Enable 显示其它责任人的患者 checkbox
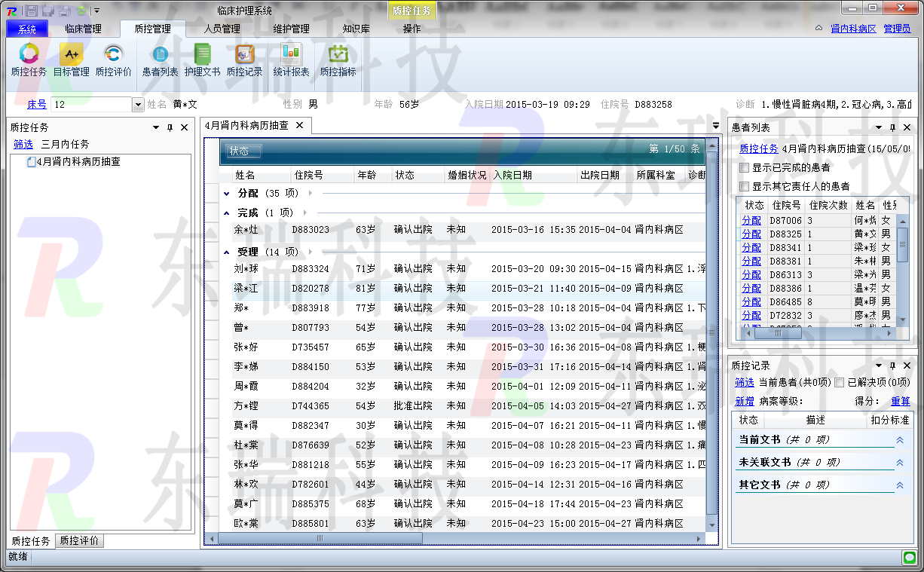924x572 pixels. coord(745,186)
